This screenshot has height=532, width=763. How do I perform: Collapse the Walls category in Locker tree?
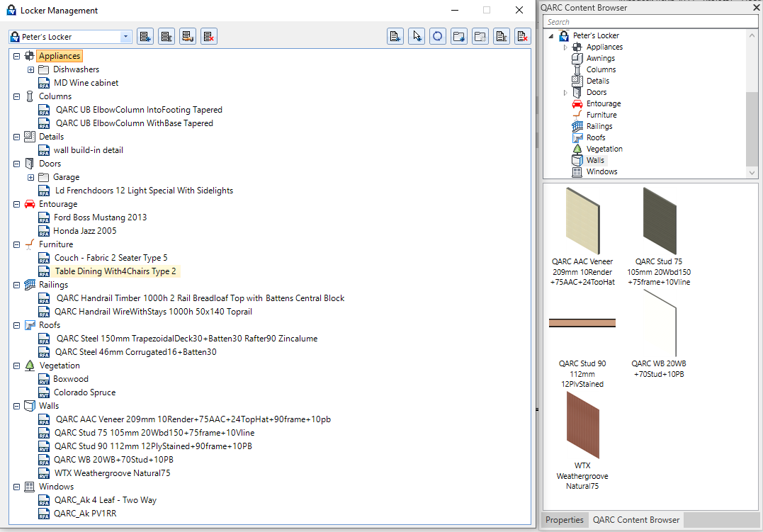click(x=17, y=406)
